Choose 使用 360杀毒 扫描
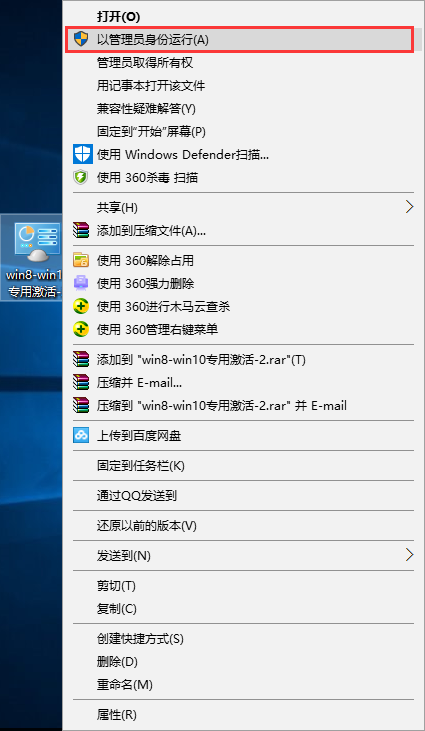This screenshot has height=731, width=425. [147, 178]
